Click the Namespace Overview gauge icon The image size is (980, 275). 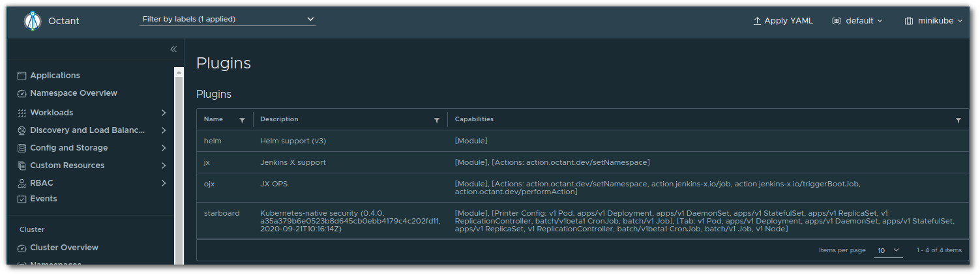[x=22, y=93]
